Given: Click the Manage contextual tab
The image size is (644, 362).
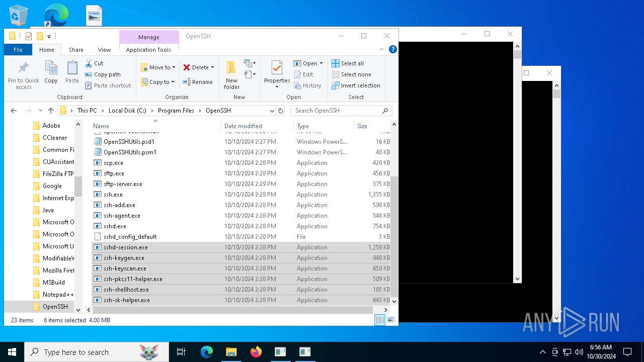Looking at the screenshot, I should [x=149, y=37].
